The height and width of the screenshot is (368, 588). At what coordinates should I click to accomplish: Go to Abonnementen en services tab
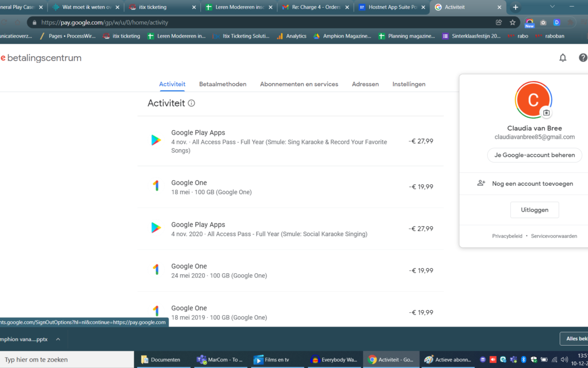coord(299,84)
